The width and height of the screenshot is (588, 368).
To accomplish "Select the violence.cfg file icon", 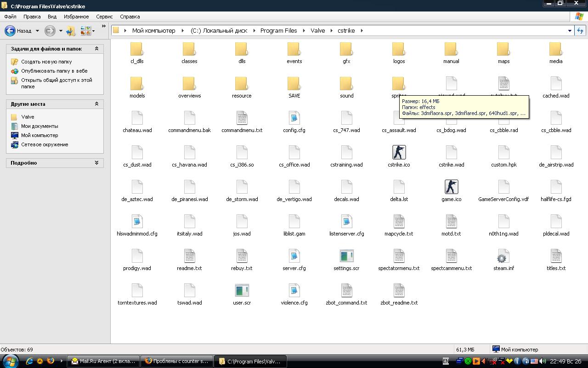I will pyautogui.click(x=294, y=290).
